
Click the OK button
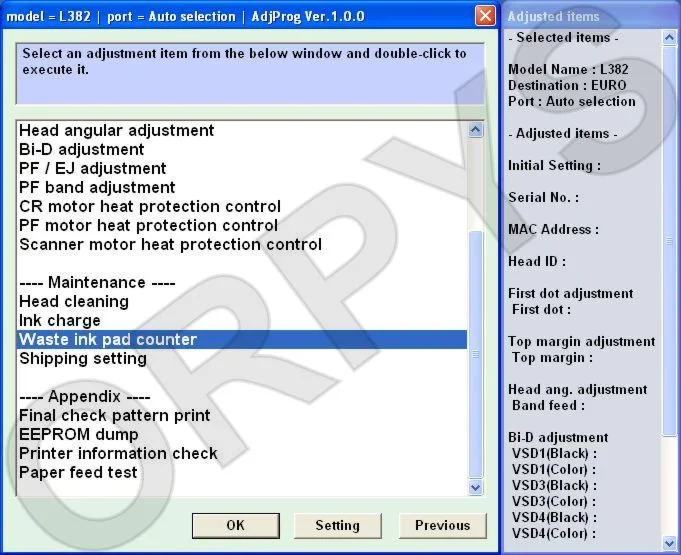click(236, 525)
